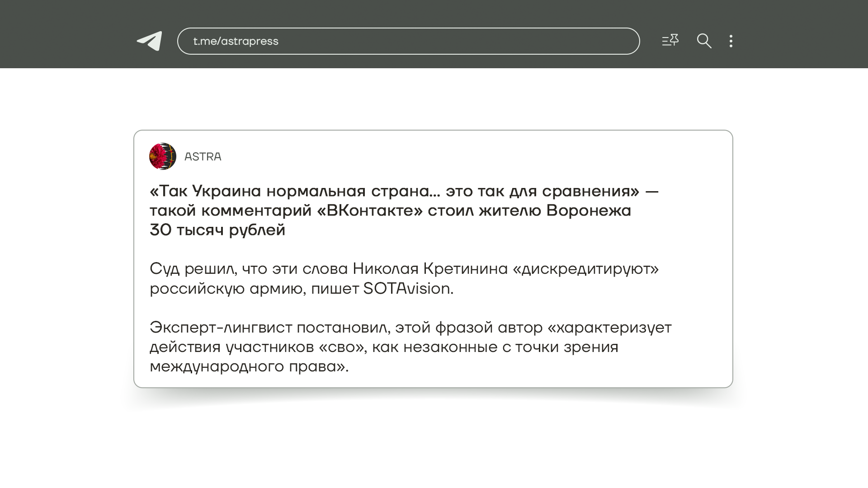The image size is (868, 488).
Task: Click the «ВКонтакте» word in headline
Action: pyautogui.click(x=370, y=211)
